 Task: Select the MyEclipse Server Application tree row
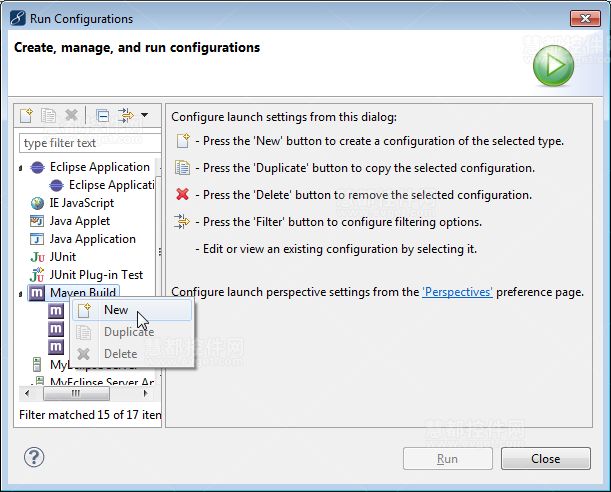[x=102, y=381]
